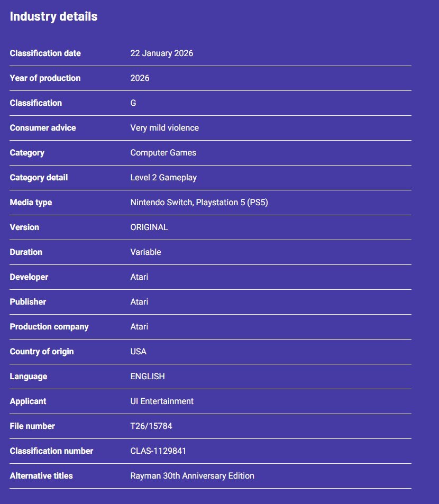The image size is (439, 504).
Task: Select the Year of production label
Action: [x=45, y=78]
